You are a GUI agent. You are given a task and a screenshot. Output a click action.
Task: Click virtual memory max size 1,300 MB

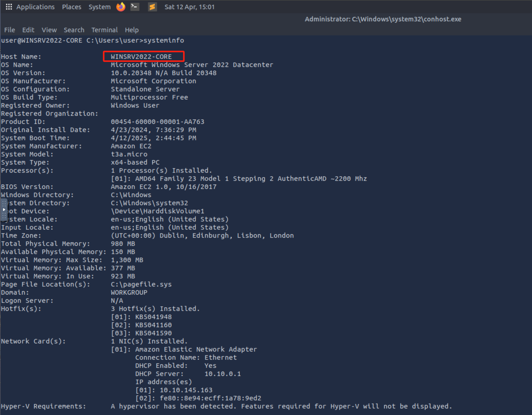[127, 260]
